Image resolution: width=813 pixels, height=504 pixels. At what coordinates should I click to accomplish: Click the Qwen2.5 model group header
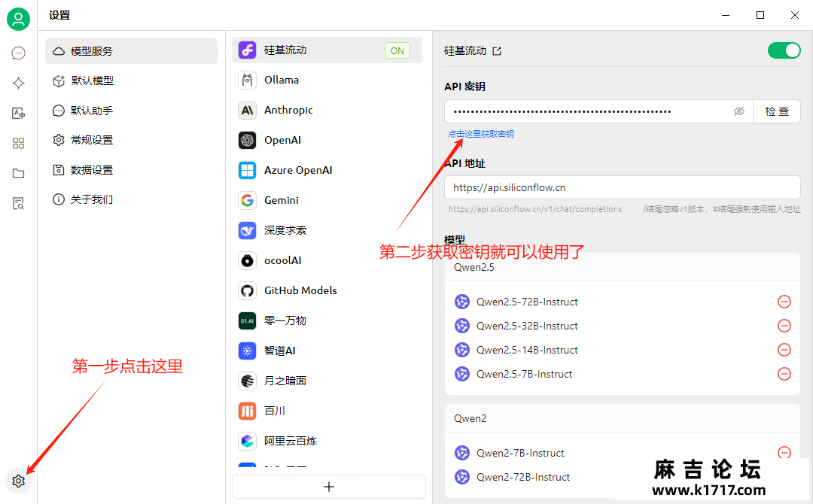(623, 267)
